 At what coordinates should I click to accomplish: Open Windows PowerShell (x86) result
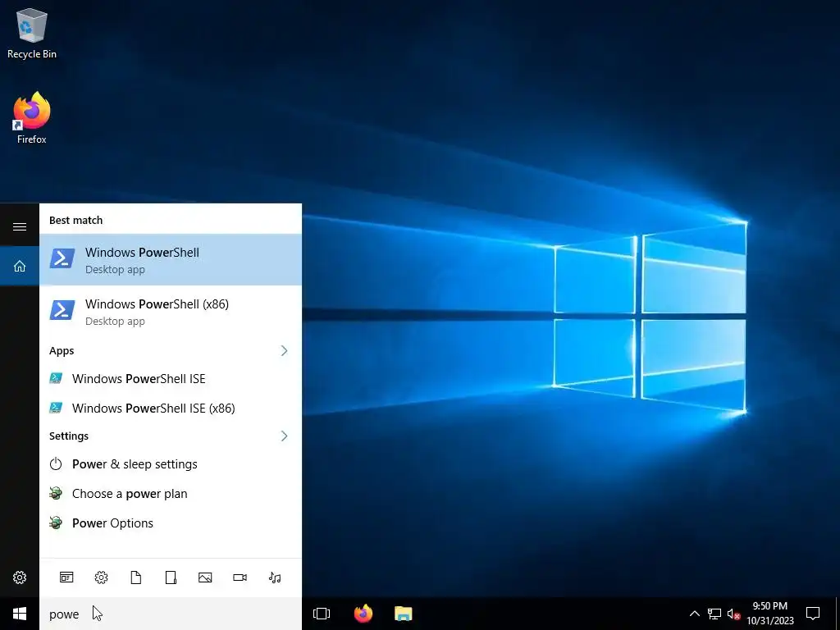(171, 311)
